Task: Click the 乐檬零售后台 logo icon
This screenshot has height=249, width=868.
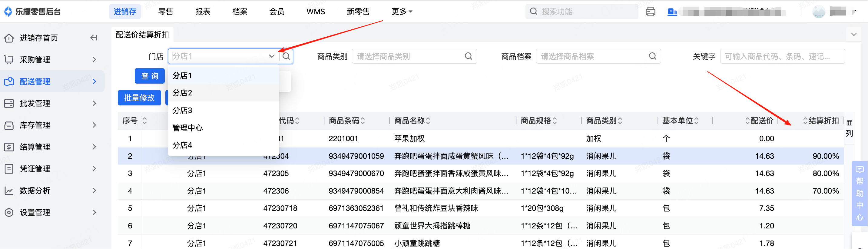Action: pyautogui.click(x=8, y=12)
